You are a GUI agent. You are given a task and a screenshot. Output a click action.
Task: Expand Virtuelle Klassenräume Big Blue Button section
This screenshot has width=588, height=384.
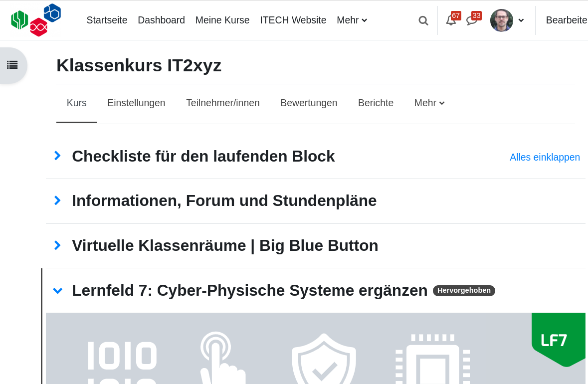pos(57,245)
